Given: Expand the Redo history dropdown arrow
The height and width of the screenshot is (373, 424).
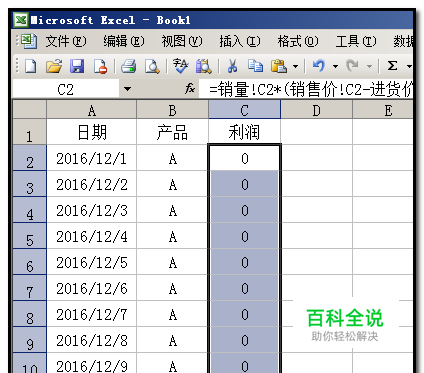Looking at the screenshot, I should point(369,66).
